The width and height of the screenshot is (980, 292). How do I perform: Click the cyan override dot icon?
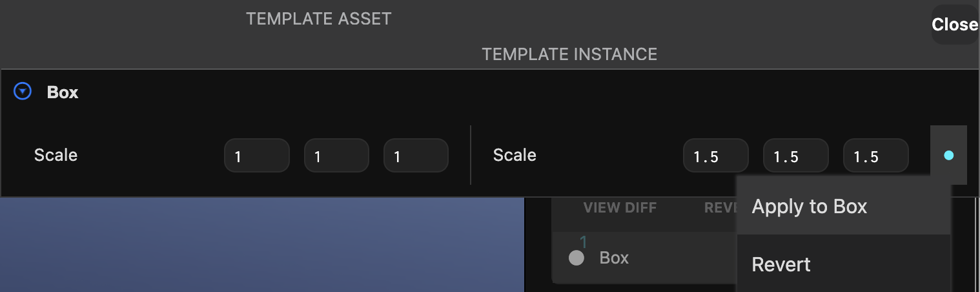(948, 155)
